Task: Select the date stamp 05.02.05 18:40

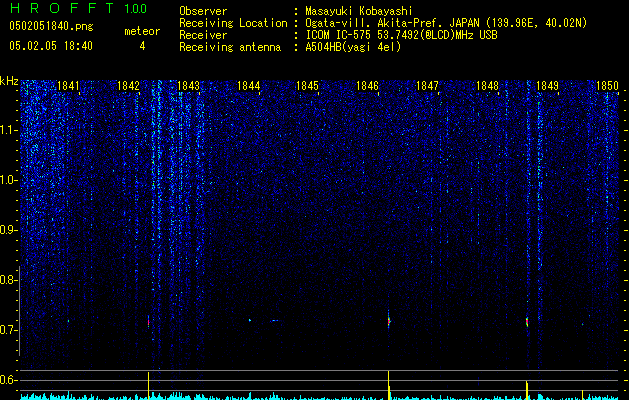Action: 51,46
